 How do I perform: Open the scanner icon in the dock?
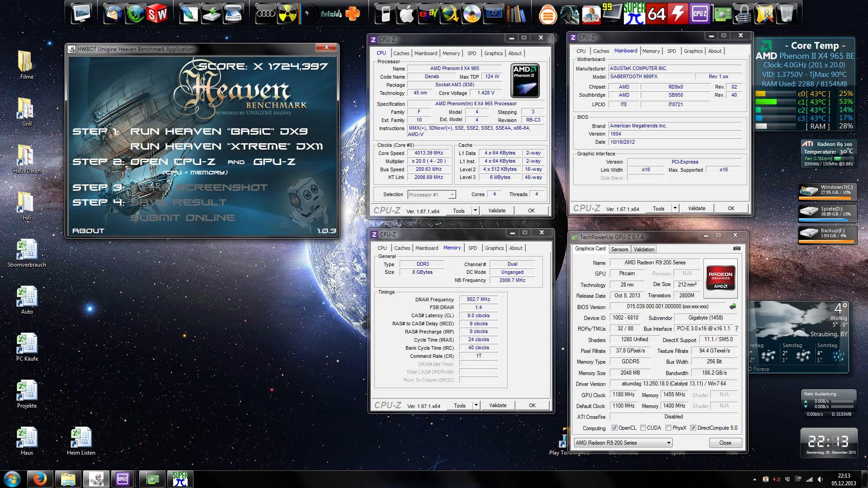coord(233,14)
